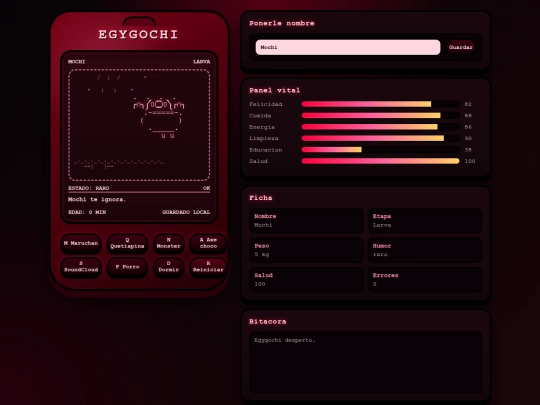Click the Salud card showing 100 in Ficha
The height and width of the screenshot is (405, 540).
(306, 279)
